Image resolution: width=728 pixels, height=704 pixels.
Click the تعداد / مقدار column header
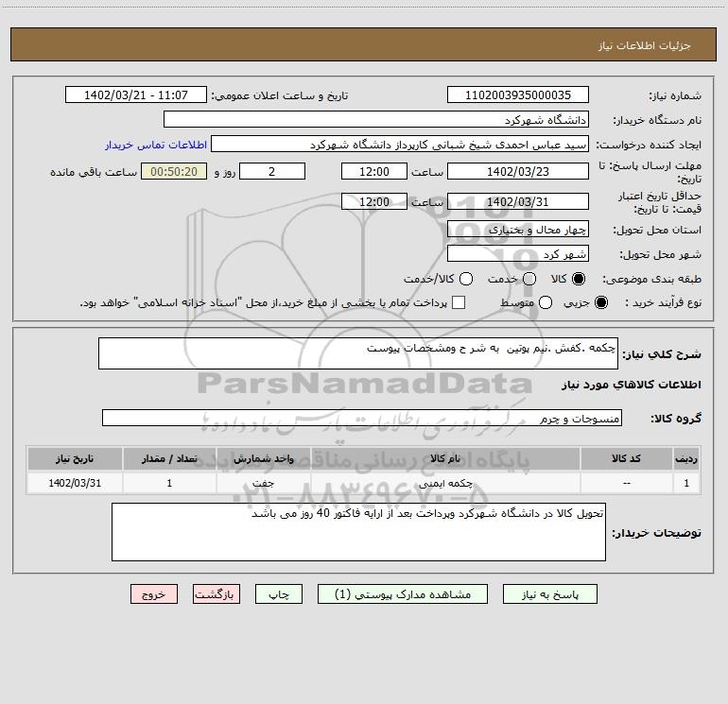coord(169,458)
